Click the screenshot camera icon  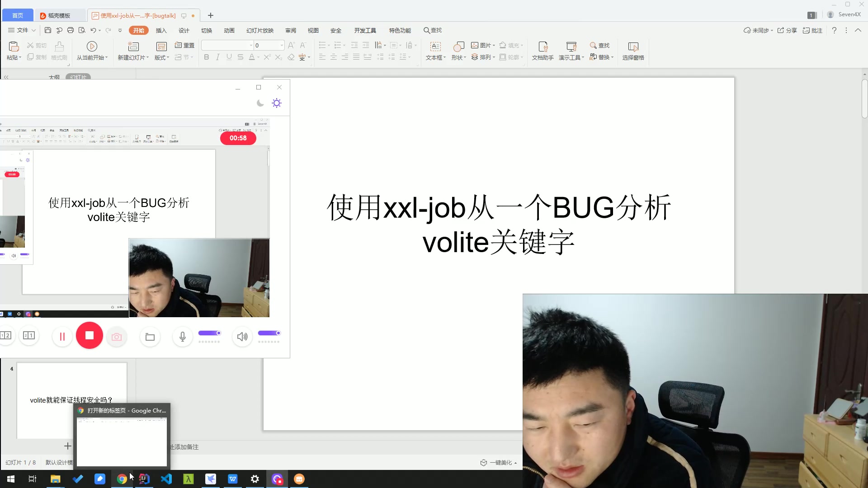click(x=117, y=337)
